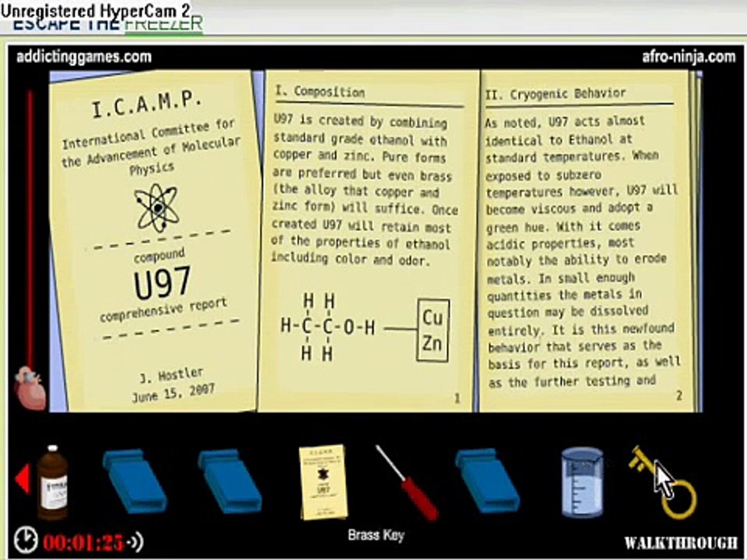Click the 'I. Composition' heading
Image resolution: width=747 pixels, height=560 pixels.
point(320,92)
